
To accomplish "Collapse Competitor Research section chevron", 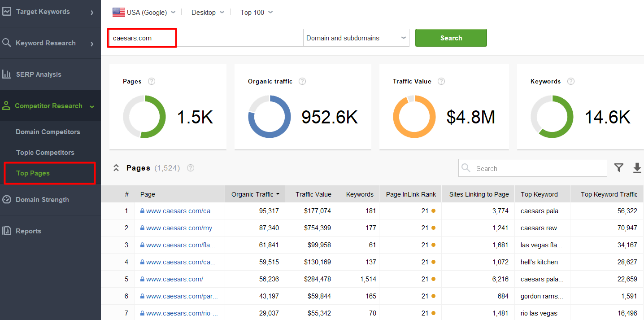I will (x=92, y=106).
